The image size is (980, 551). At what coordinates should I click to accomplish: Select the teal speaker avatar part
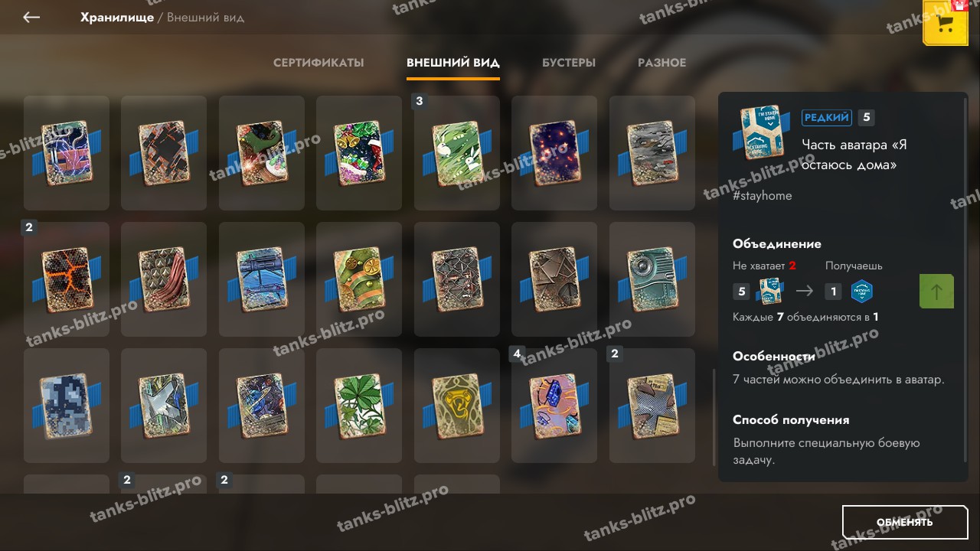tap(652, 279)
